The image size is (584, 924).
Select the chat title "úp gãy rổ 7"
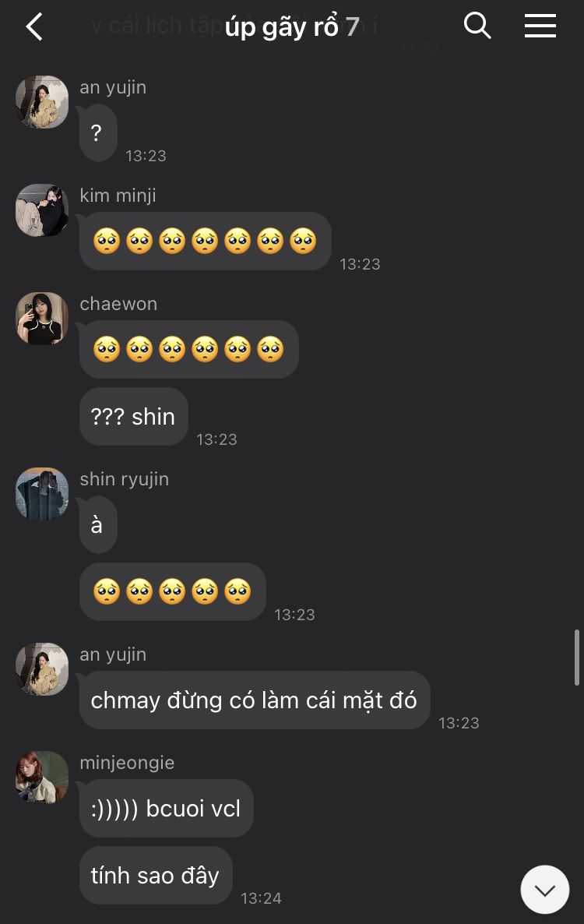292,26
